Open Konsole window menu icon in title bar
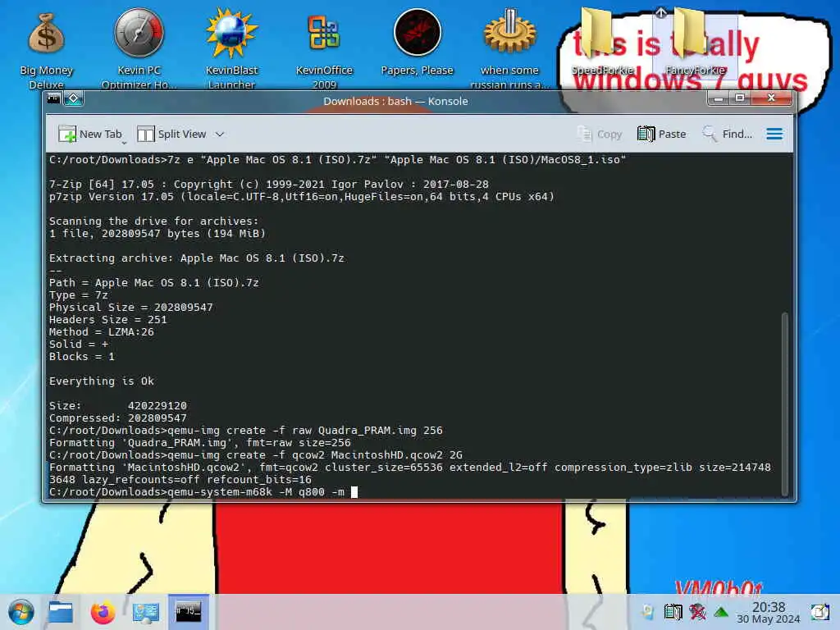The width and height of the screenshot is (840, 630). [54, 98]
